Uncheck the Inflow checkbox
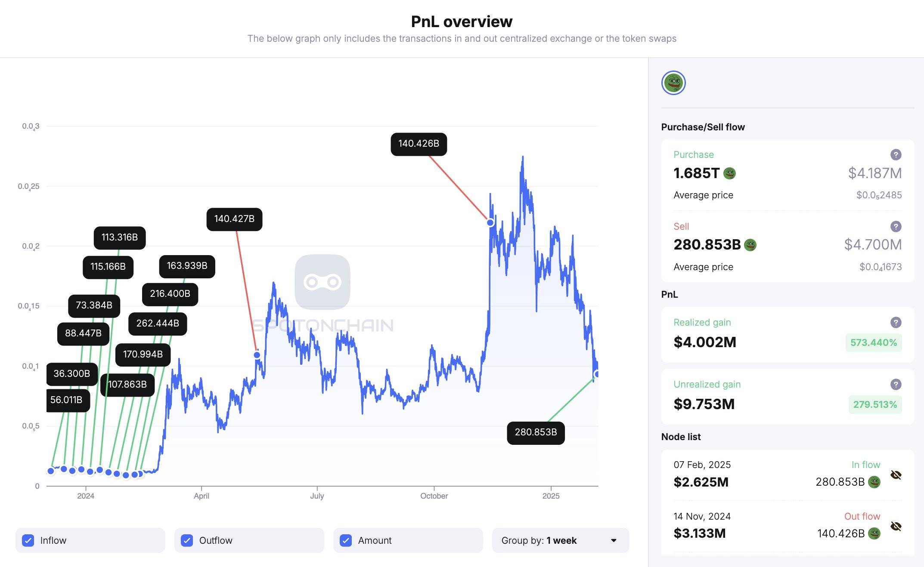Image resolution: width=924 pixels, height=567 pixels. point(28,540)
